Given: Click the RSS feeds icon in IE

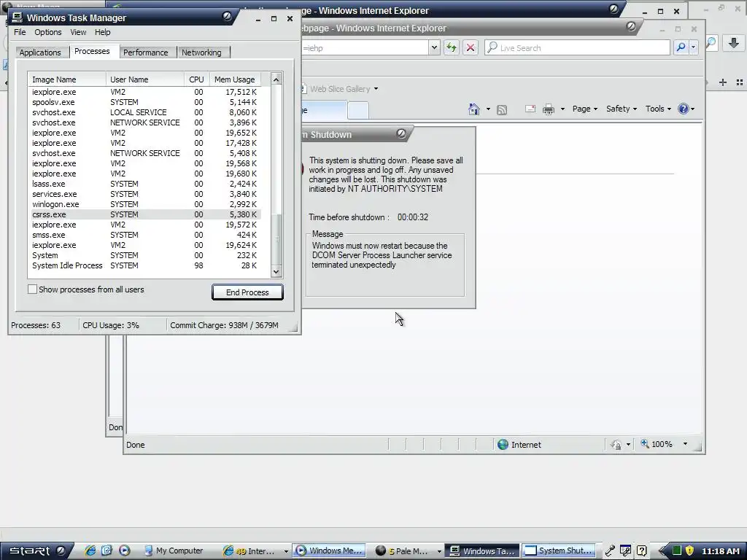Looking at the screenshot, I should point(502,110).
